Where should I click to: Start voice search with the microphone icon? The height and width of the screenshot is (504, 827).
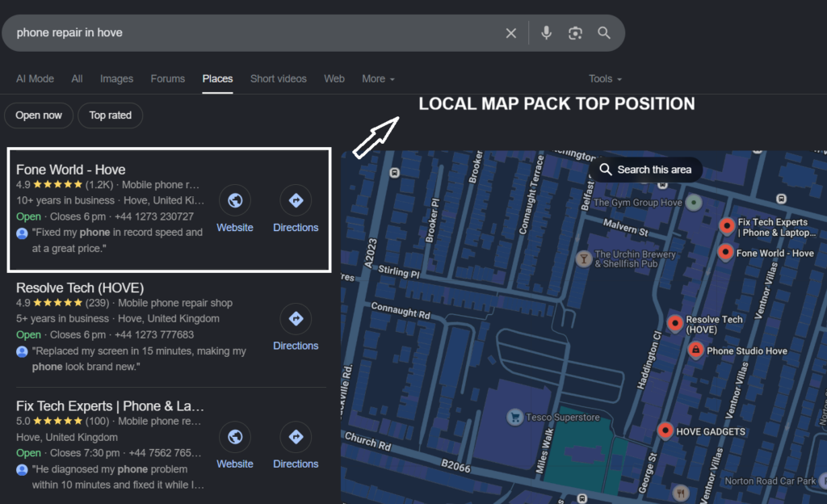pos(547,32)
